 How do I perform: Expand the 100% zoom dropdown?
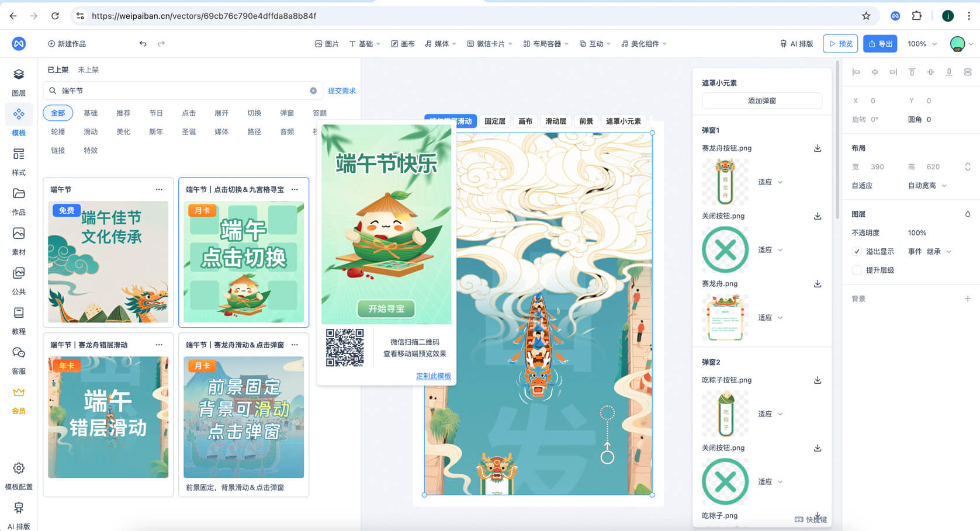point(923,44)
